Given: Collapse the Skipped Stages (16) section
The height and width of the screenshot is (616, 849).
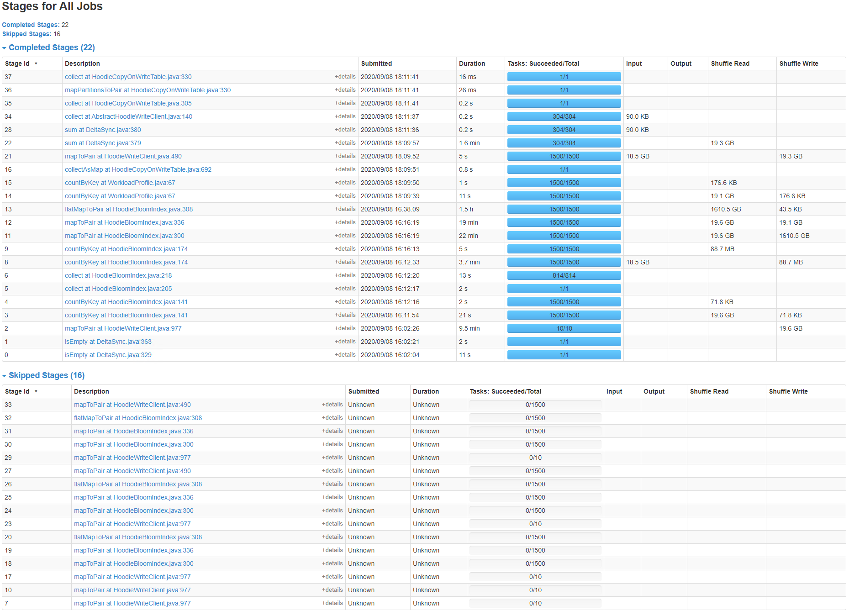Looking at the screenshot, I should click(x=43, y=375).
